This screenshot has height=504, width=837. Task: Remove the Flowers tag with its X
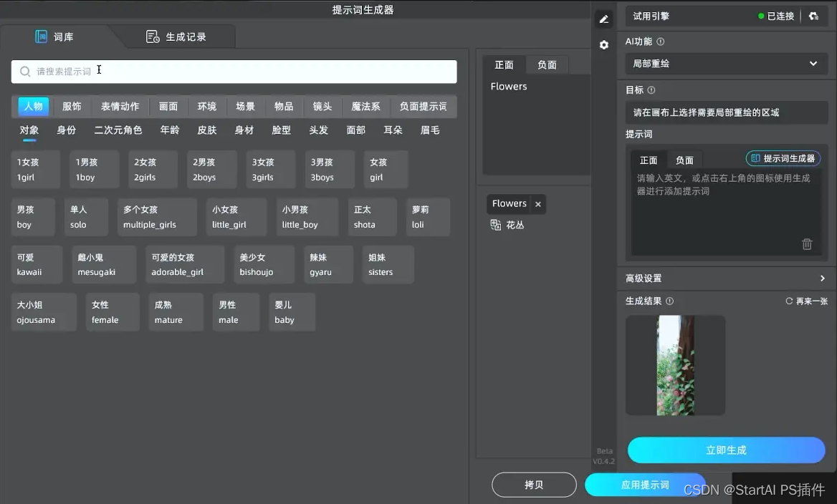point(538,204)
